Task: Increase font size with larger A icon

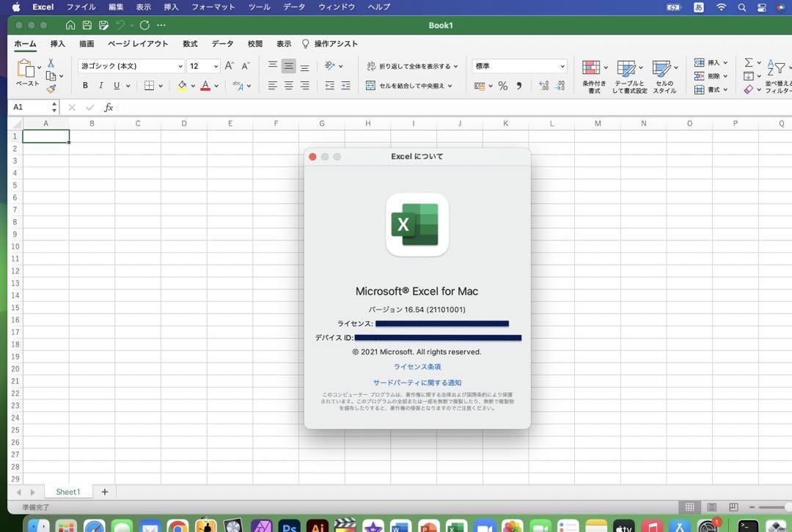Action: (230, 66)
